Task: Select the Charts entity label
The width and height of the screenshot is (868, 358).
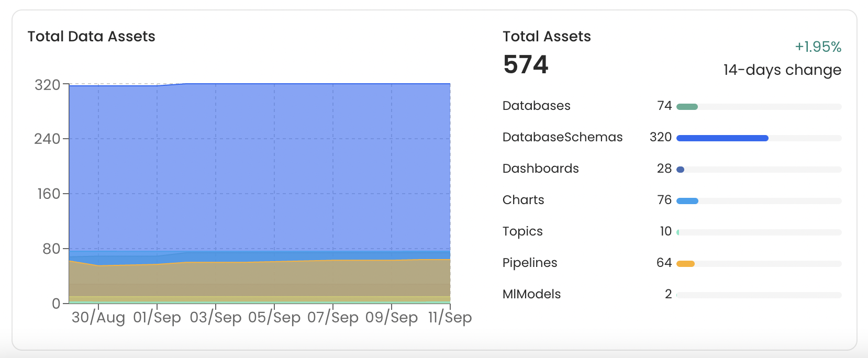Action: 523,200
